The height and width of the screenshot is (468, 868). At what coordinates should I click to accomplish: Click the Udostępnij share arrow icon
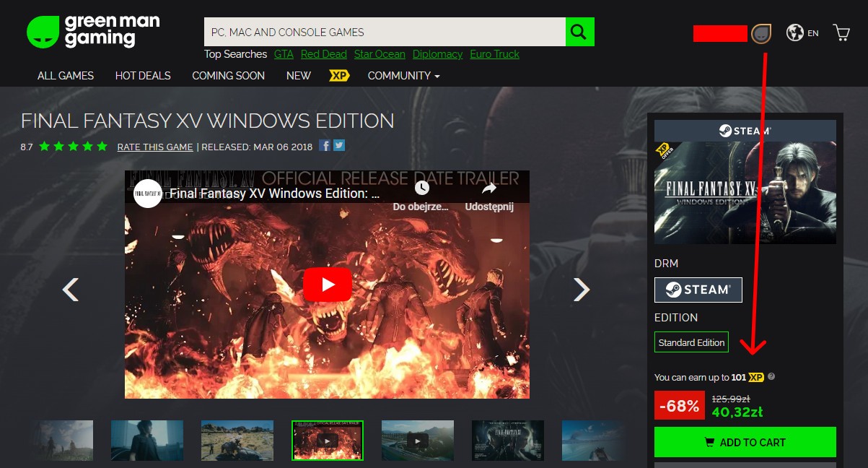pyautogui.click(x=489, y=188)
